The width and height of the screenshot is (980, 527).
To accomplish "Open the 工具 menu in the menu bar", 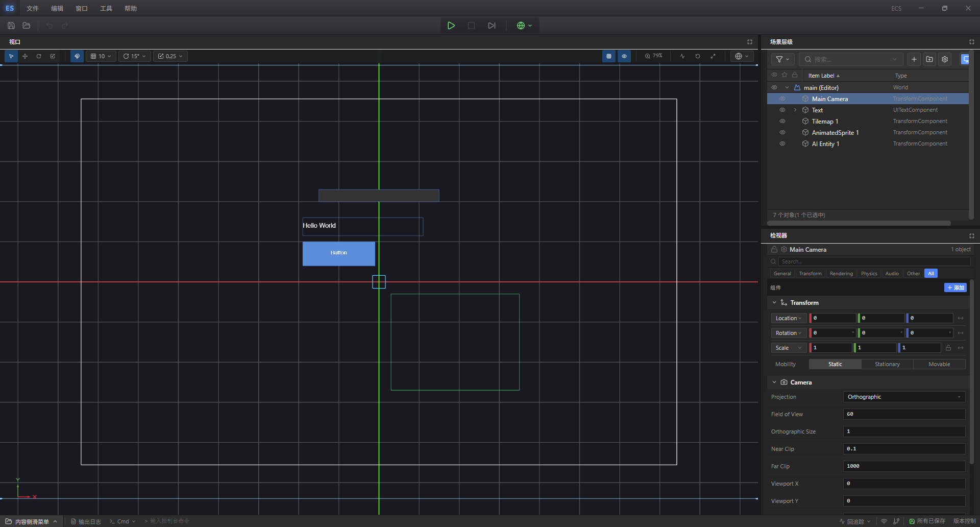I will 106,8.
